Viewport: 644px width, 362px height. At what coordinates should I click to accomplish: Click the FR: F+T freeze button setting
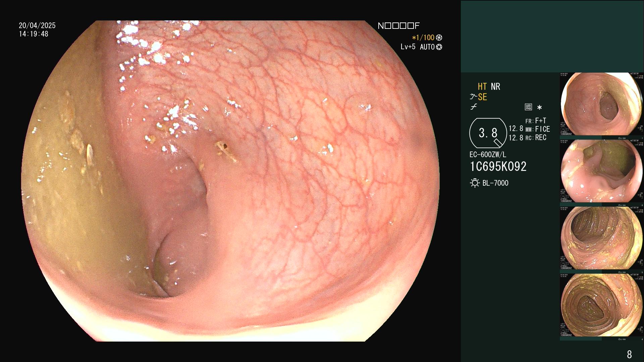536,121
